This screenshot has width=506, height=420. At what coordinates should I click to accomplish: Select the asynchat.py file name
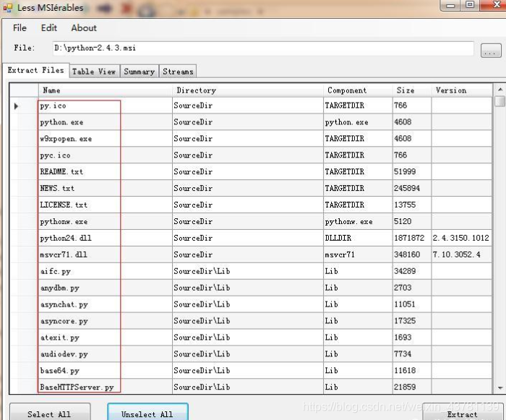[x=64, y=304]
